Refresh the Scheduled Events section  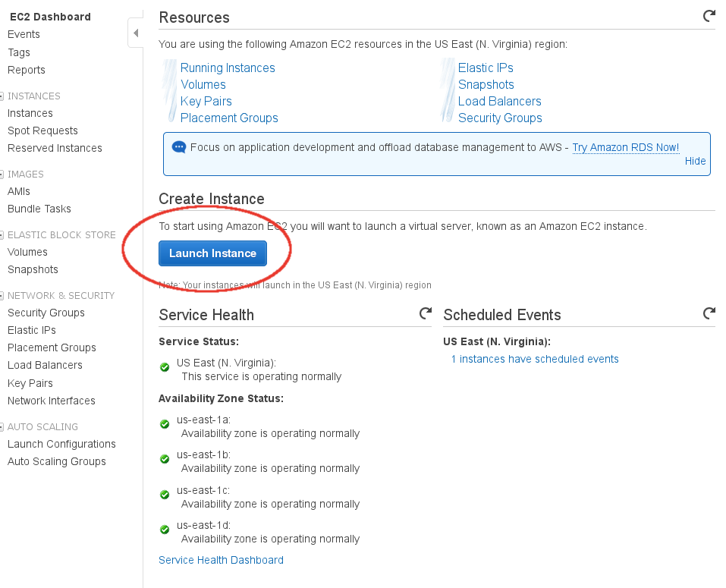coord(709,313)
